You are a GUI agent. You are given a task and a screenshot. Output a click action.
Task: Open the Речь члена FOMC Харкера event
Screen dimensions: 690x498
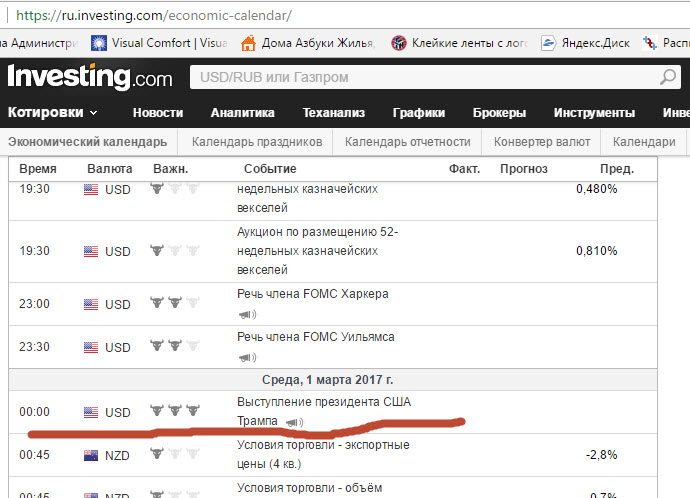coord(312,294)
